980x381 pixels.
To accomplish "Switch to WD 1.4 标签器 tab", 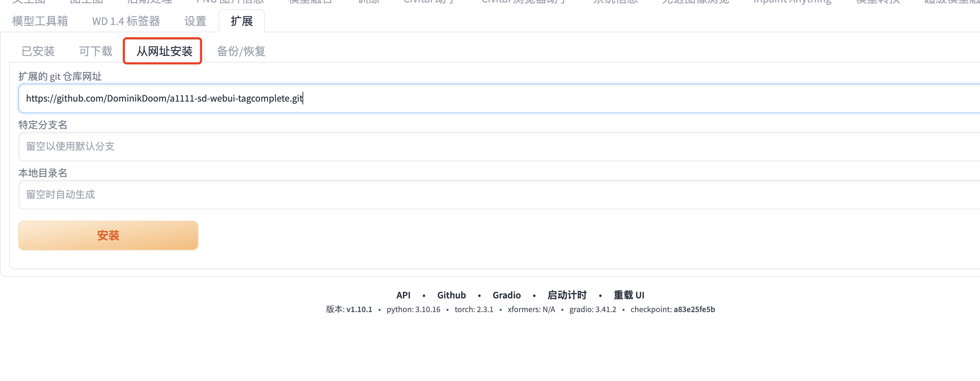I will click(126, 21).
